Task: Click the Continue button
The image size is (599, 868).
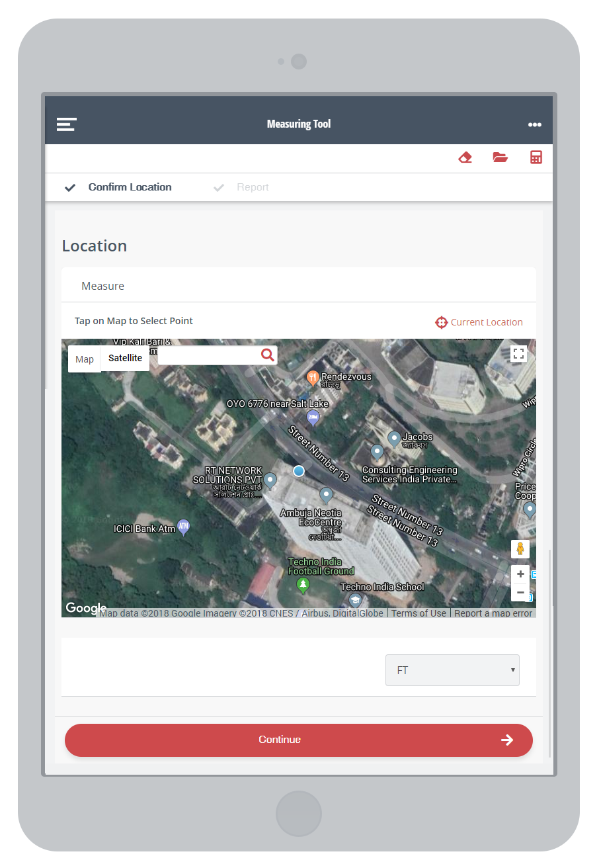Action: click(299, 740)
